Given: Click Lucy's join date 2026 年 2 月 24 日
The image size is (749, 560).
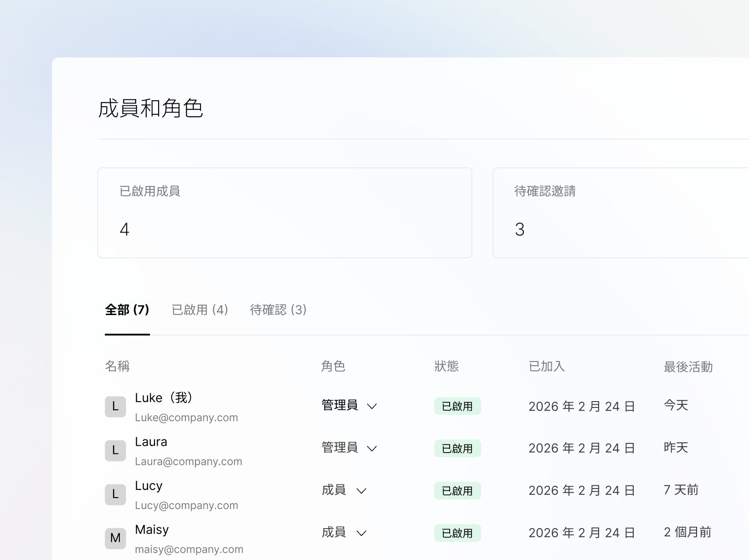Looking at the screenshot, I should point(582,490).
